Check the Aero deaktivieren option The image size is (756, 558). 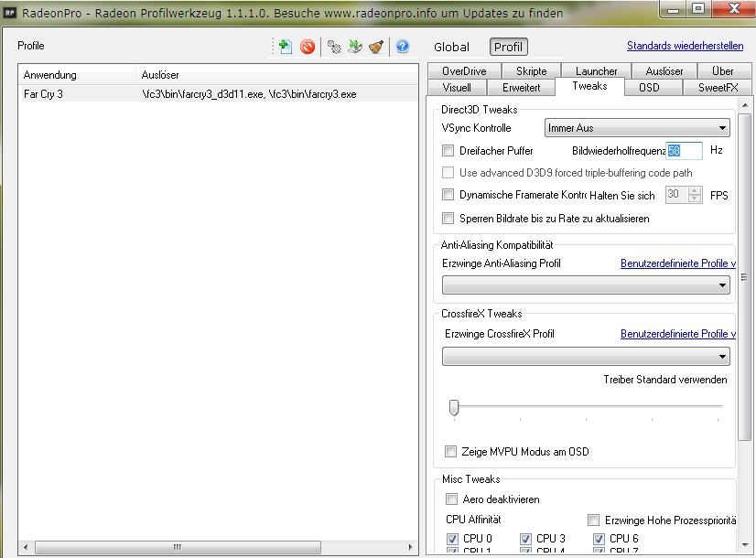pyautogui.click(x=451, y=499)
